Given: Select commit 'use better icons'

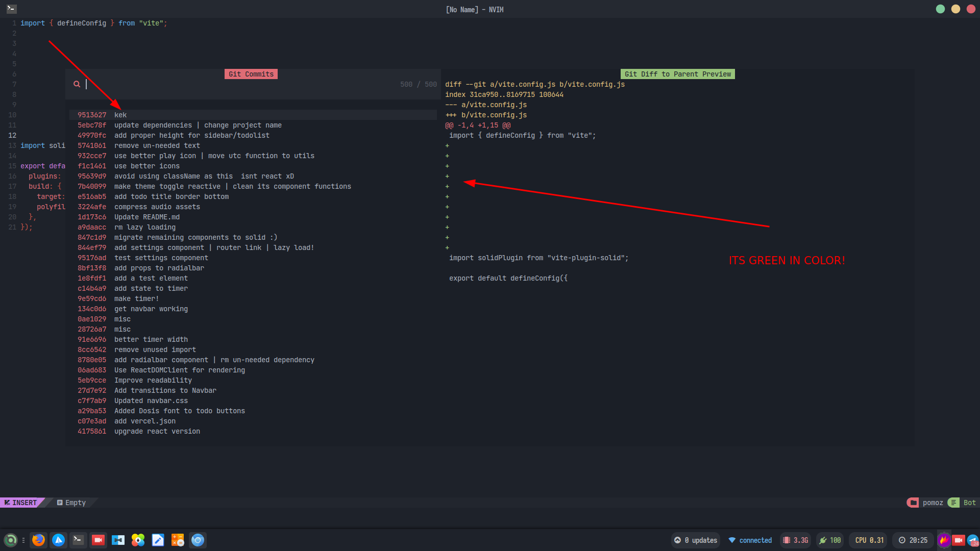Looking at the screenshot, I should (253, 166).
